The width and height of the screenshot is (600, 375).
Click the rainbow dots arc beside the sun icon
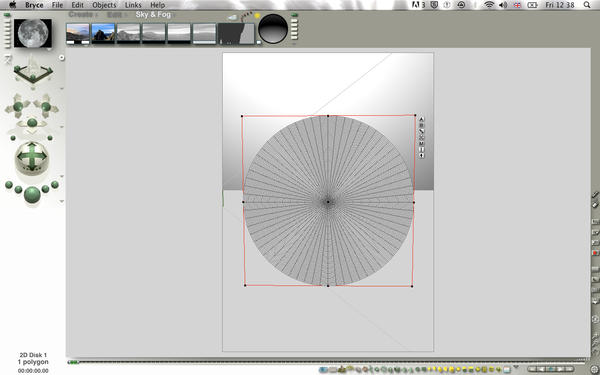[246, 16]
